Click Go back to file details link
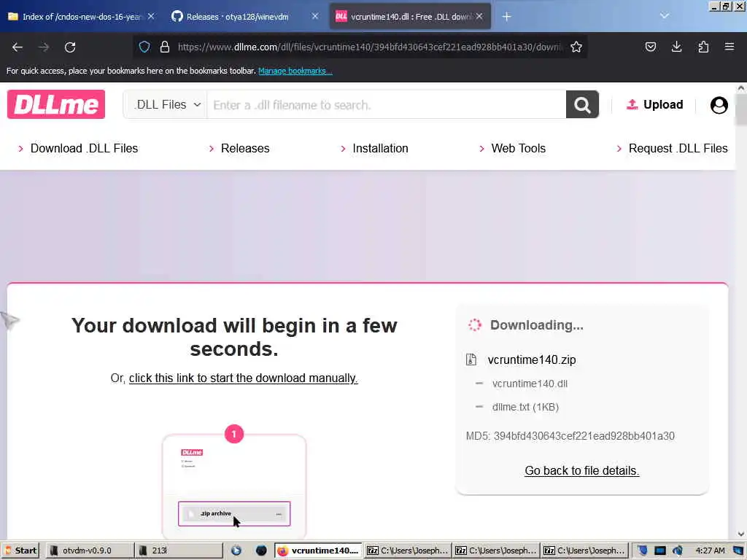Viewport: 747px width, 560px height. pos(581,470)
